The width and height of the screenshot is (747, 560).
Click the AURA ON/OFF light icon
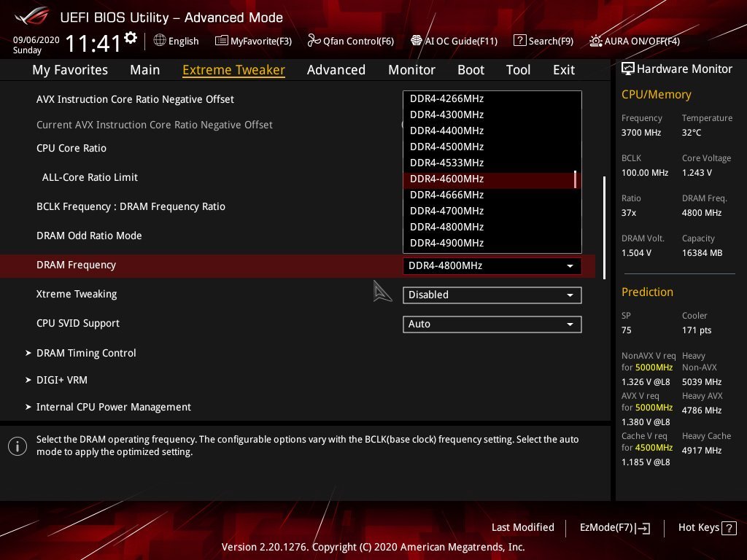pyautogui.click(x=595, y=41)
